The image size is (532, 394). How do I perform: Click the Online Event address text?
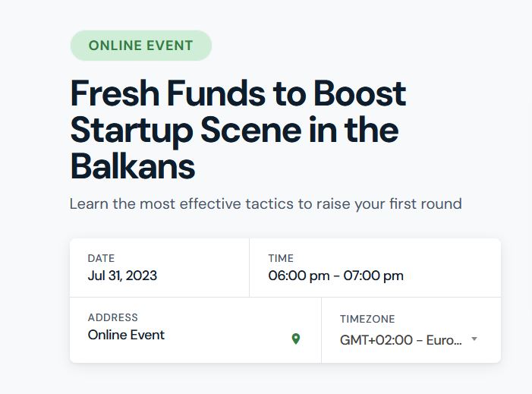[x=126, y=335]
